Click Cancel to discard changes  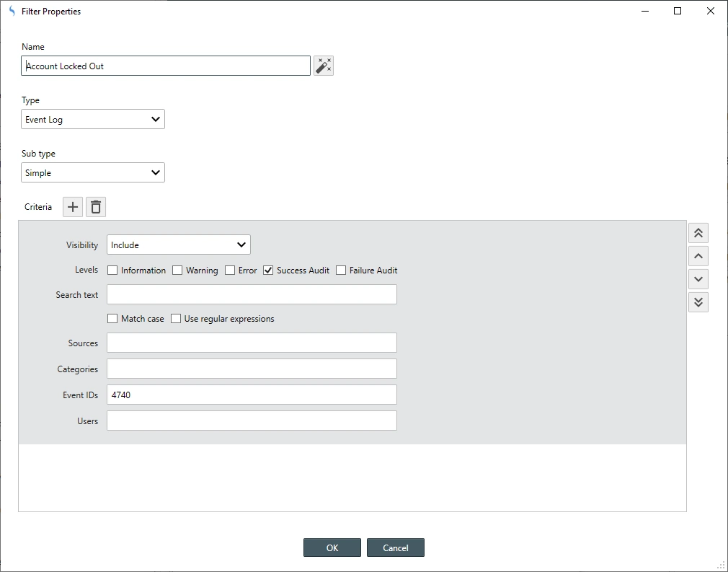(395, 547)
